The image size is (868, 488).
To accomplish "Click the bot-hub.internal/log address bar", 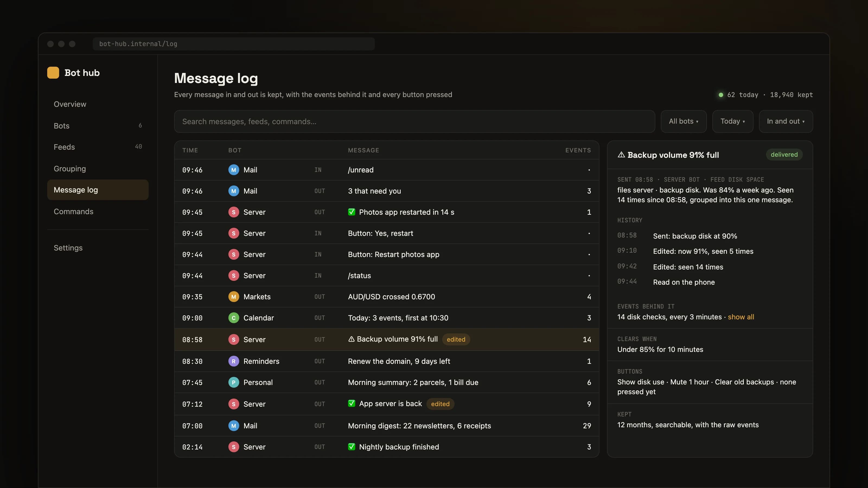I will pyautogui.click(x=234, y=44).
